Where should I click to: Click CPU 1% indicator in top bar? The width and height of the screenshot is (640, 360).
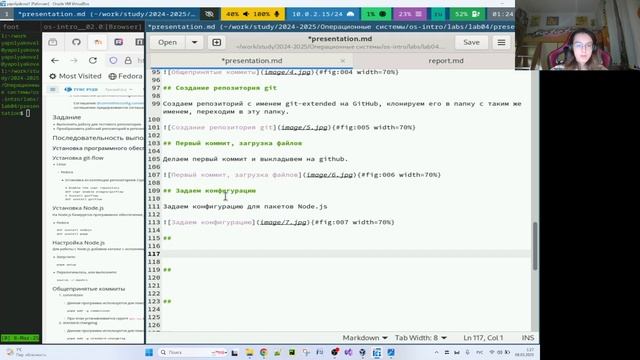click(x=376, y=14)
